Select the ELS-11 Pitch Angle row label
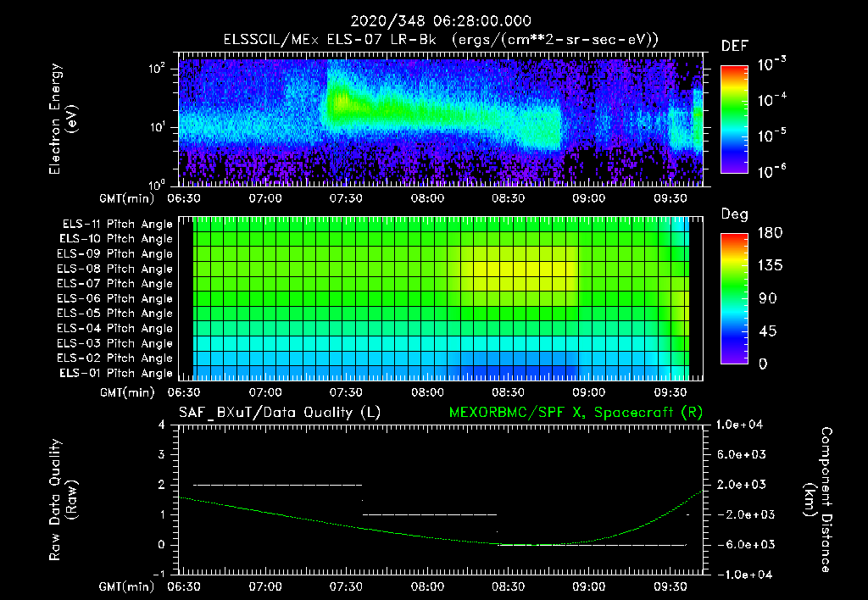Screen dimensions: 868x600 click(117, 225)
